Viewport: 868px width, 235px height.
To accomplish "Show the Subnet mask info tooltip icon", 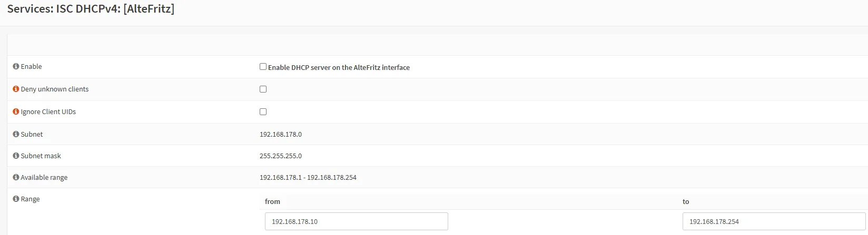I will pos(16,156).
